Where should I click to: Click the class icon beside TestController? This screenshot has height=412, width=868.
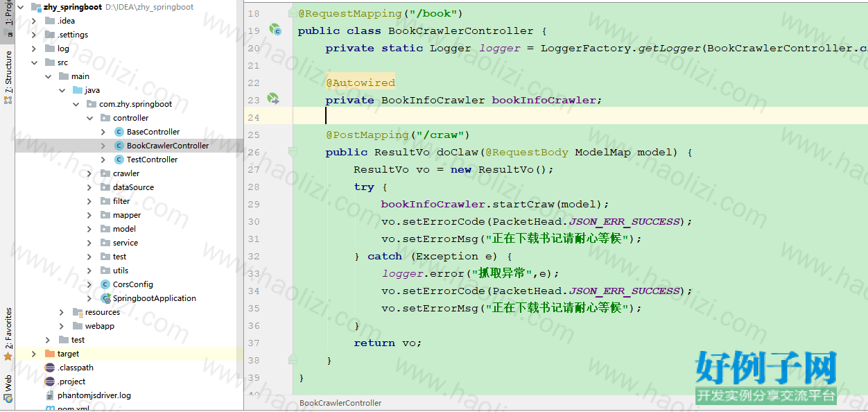tap(119, 160)
